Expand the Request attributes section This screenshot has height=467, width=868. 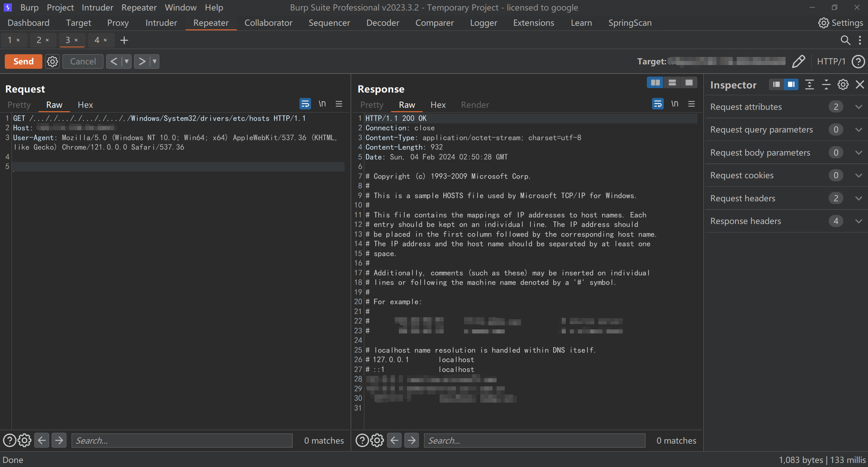coord(859,107)
